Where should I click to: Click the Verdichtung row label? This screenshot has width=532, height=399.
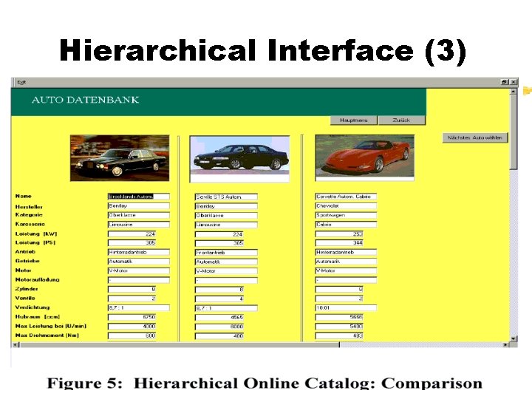pyautogui.click(x=33, y=307)
